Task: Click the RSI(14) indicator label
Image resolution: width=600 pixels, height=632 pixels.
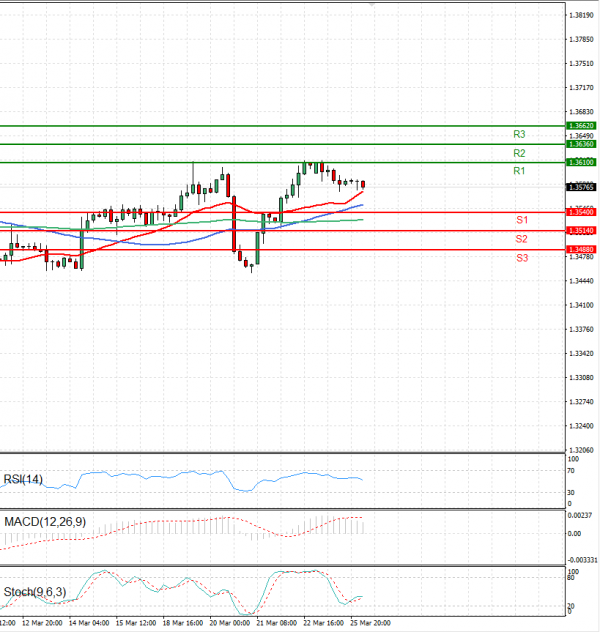Action: (23, 479)
